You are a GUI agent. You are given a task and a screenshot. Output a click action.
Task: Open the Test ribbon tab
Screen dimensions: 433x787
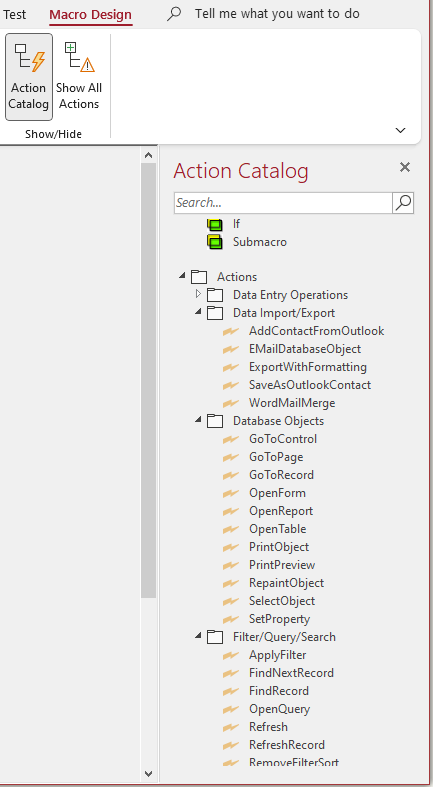point(14,15)
